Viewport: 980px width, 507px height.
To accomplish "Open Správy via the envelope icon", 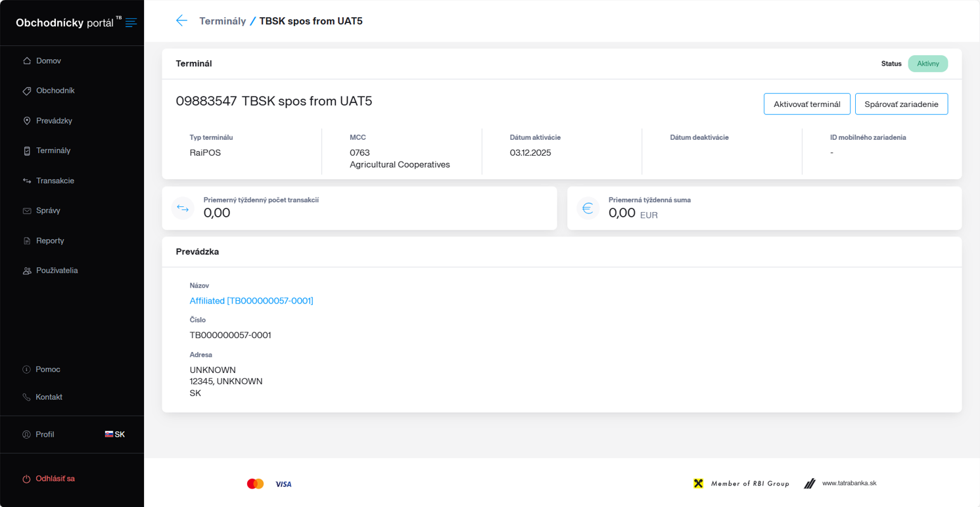I will point(27,211).
